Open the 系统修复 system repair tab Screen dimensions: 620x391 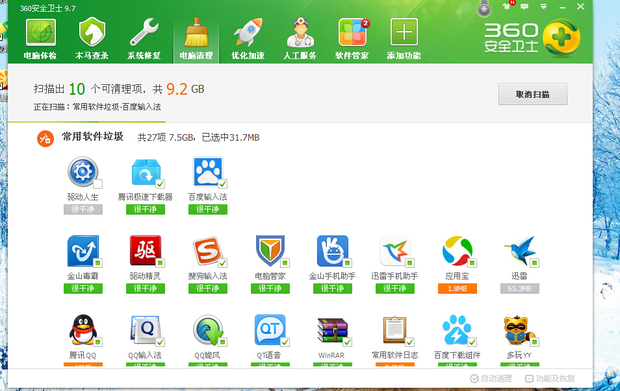tap(144, 39)
